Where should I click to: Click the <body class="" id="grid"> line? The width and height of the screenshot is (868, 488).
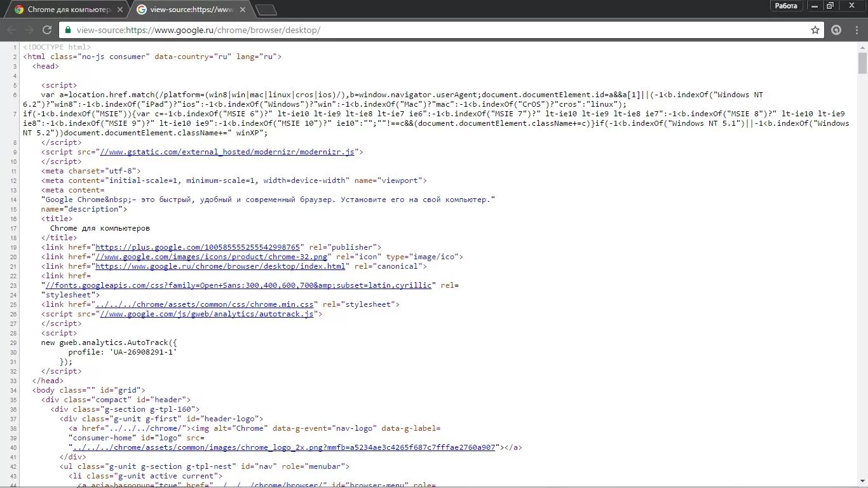pos(89,390)
